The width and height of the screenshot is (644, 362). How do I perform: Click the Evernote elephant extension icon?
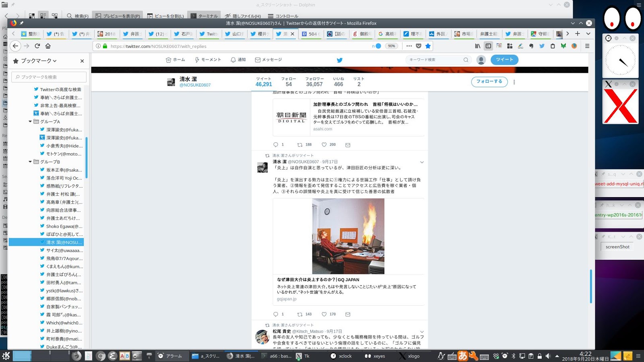coord(531,46)
